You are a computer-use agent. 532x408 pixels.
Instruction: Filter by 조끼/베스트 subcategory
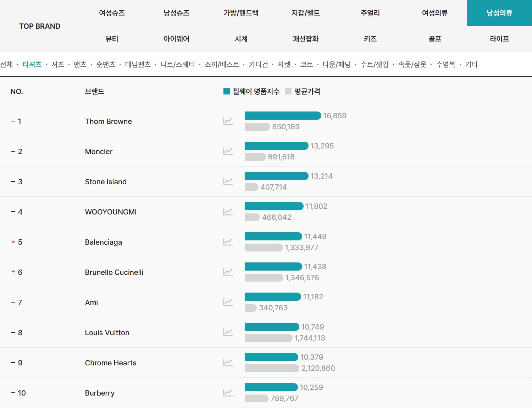point(222,64)
